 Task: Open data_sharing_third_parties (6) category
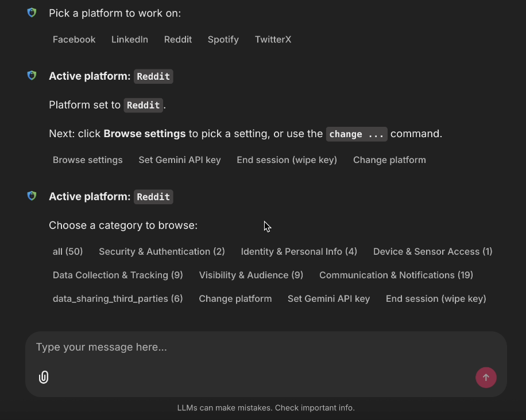(x=118, y=298)
